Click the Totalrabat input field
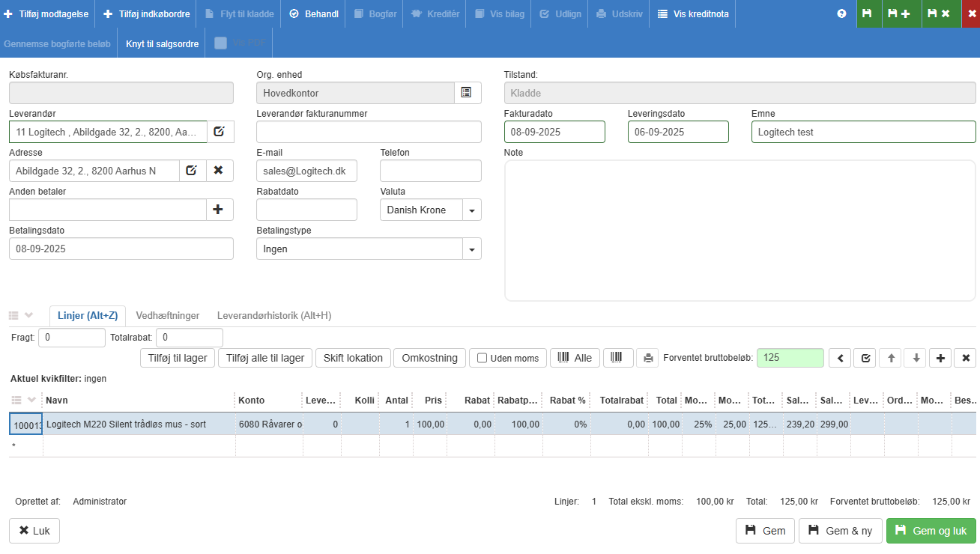 [189, 338]
